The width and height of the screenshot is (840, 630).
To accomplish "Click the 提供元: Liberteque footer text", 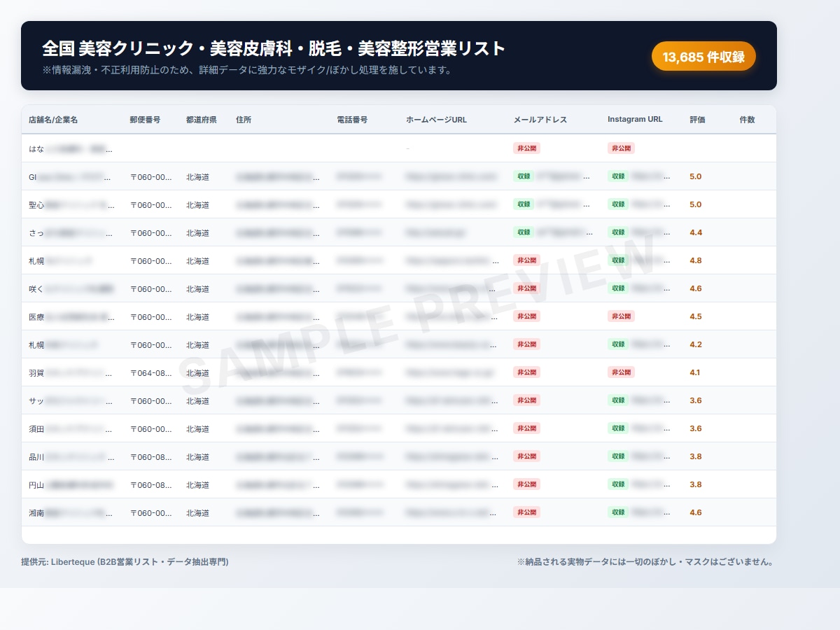I will [x=125, y=561].
